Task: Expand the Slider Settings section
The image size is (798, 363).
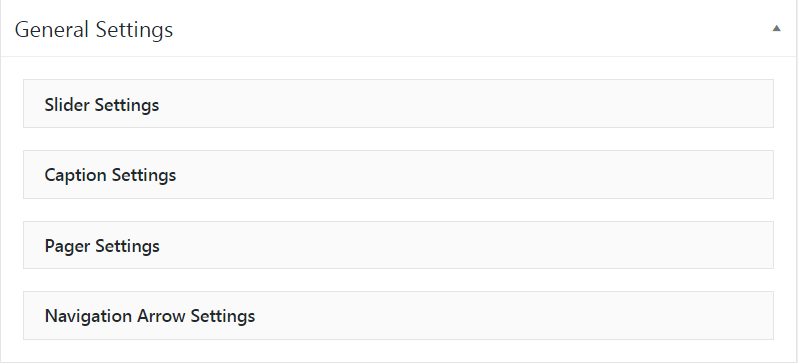Action: pyautogui.click(x=398, y=103)
